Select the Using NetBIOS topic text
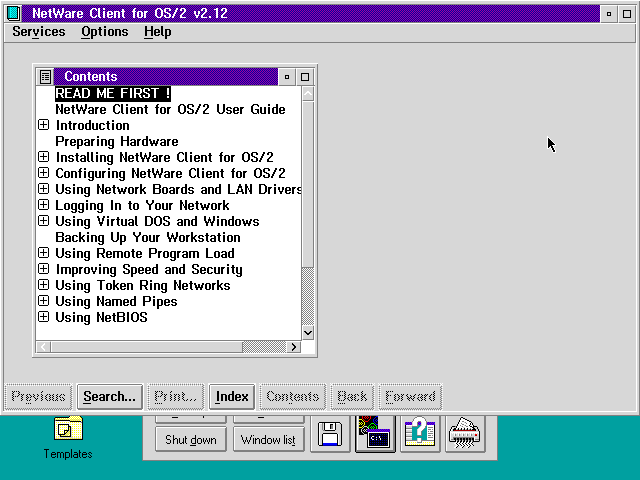The height and width of the screenshot is (480, 640). click(x=101, y=317)
